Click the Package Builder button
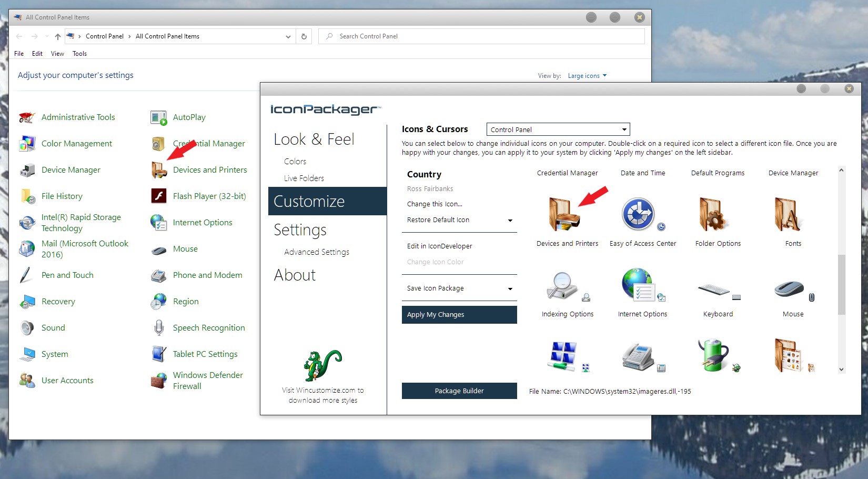Screen dimensions: 868x479 coord(459,391)
